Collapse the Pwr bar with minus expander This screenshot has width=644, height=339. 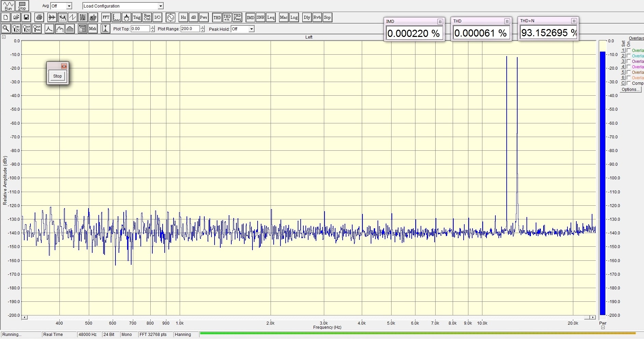point(603,327)
